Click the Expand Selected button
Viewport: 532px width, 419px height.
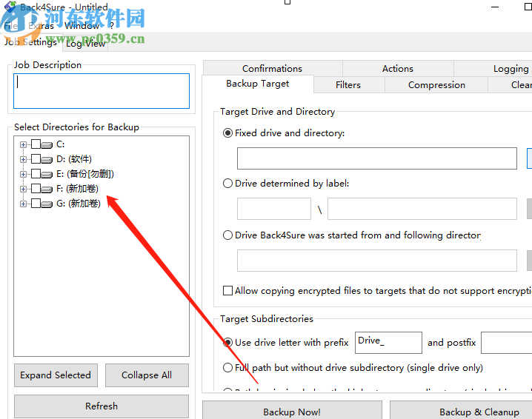56,375
